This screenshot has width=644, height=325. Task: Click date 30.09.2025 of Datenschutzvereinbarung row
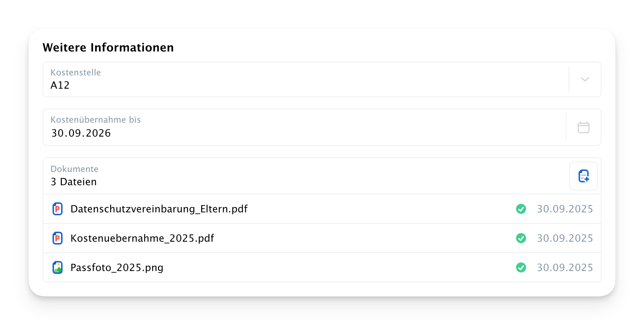click(565, 209)
